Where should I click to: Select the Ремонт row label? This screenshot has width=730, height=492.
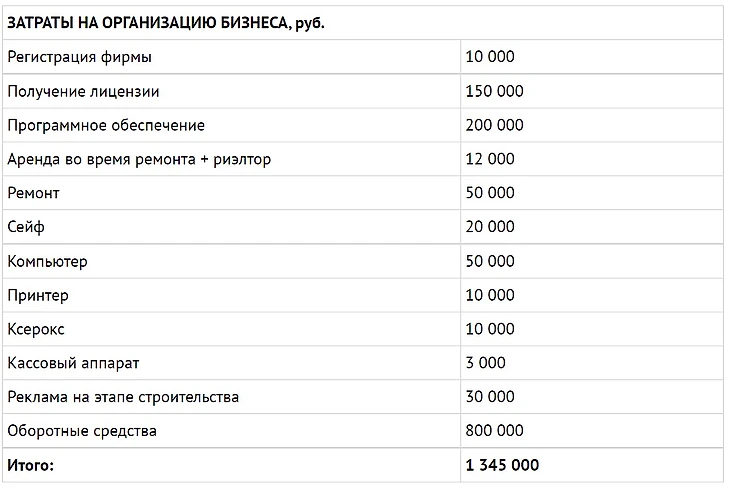click(34, 193)
